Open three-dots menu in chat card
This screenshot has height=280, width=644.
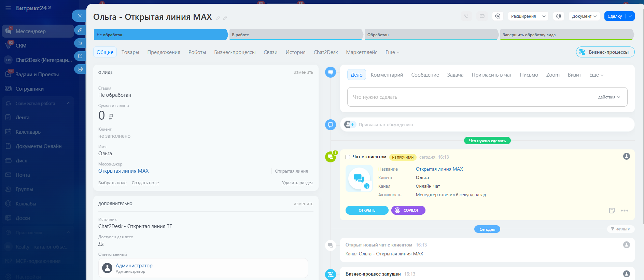[624, 211]
